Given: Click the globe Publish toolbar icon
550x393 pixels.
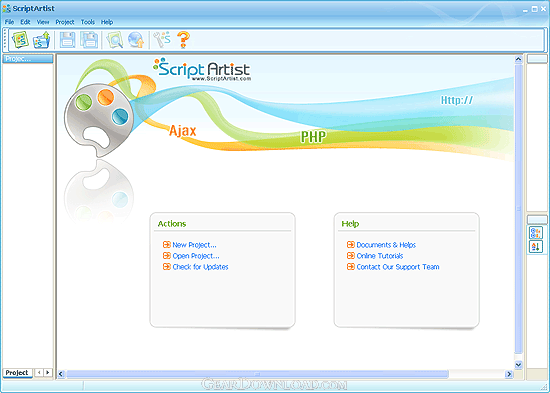Looking at the screenshot, I should point(136,40).
